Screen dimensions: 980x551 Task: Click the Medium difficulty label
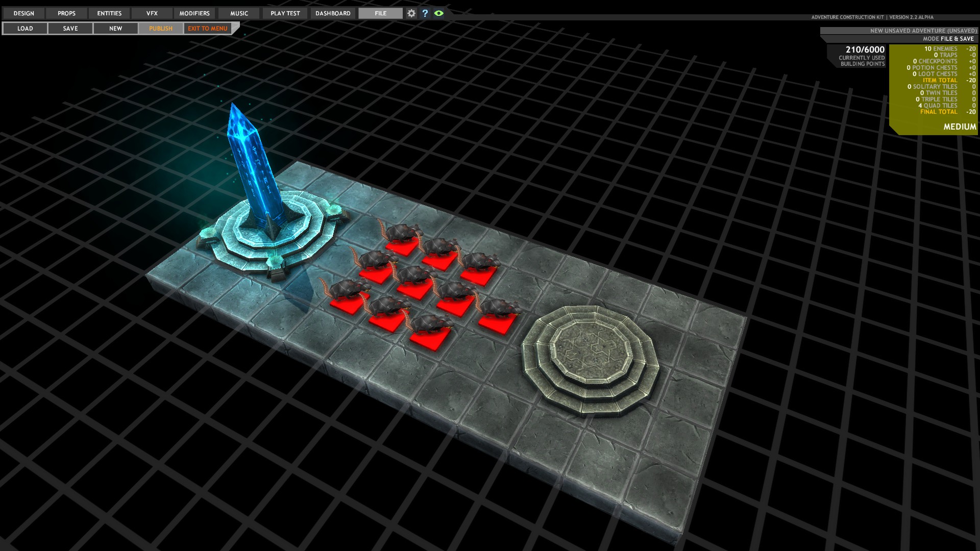[959, 127]
